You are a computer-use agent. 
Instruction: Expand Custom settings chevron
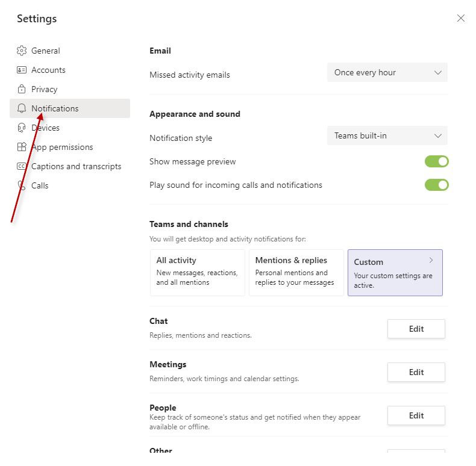pos(431,260)
